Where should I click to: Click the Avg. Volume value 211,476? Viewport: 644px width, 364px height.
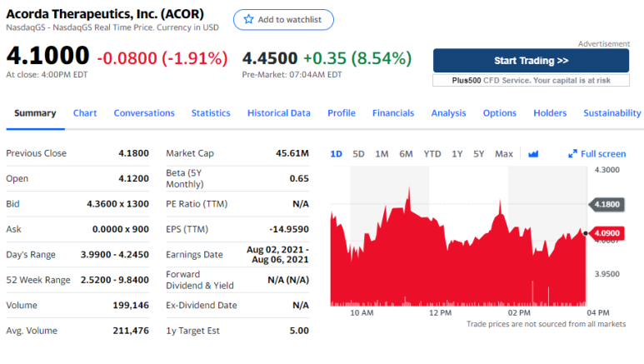click(x=131, y=331)
